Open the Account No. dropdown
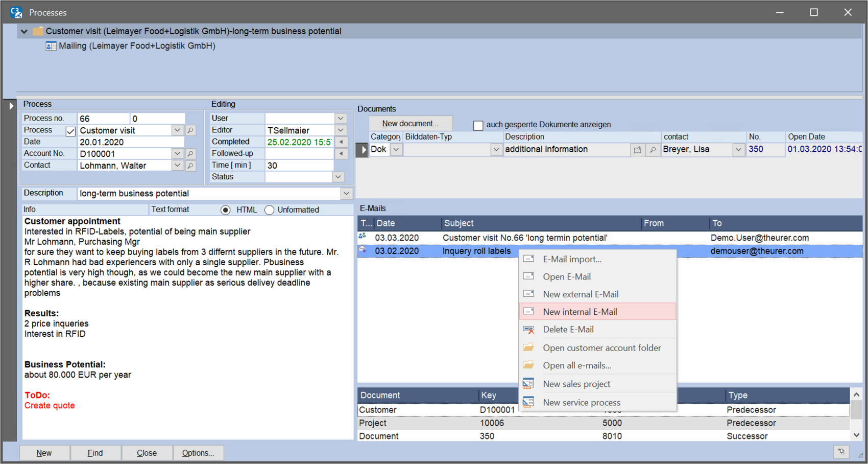 coord(177,153)
